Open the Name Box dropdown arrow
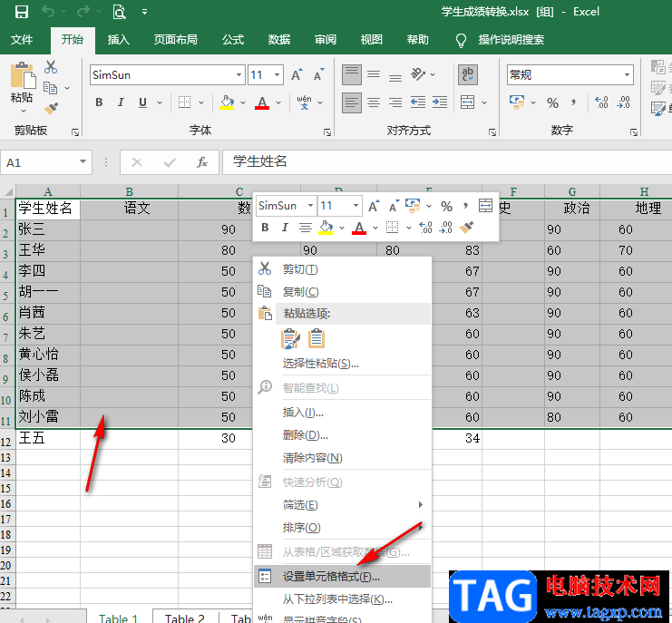Screen dimensions: 672x623 tap(83, 161)
